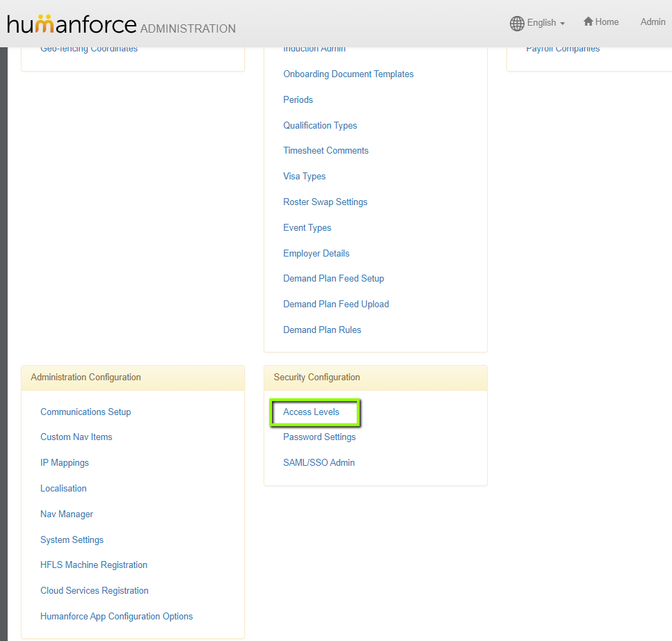Click the Humanforce logo
Image resolution: width=672 pixels, height=641 pixels.
[72, 24]
